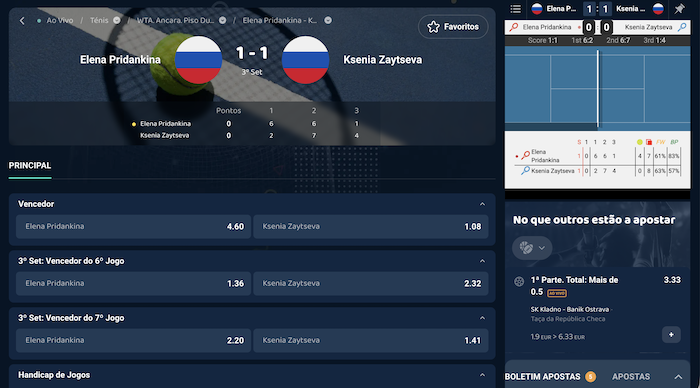The height and width of the screenshot is (388, 700).
Task: Click the orange bet count badge
Action: coord(590,377)
